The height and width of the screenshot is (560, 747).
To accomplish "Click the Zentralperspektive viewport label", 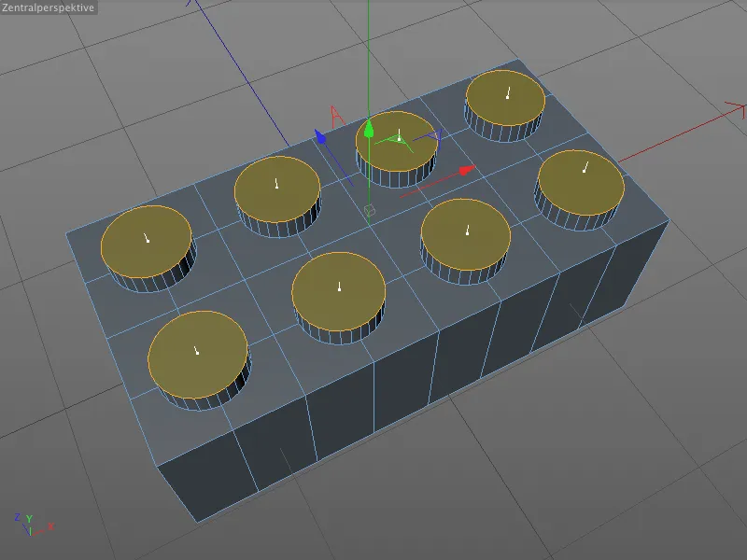I will click(49, 7).
